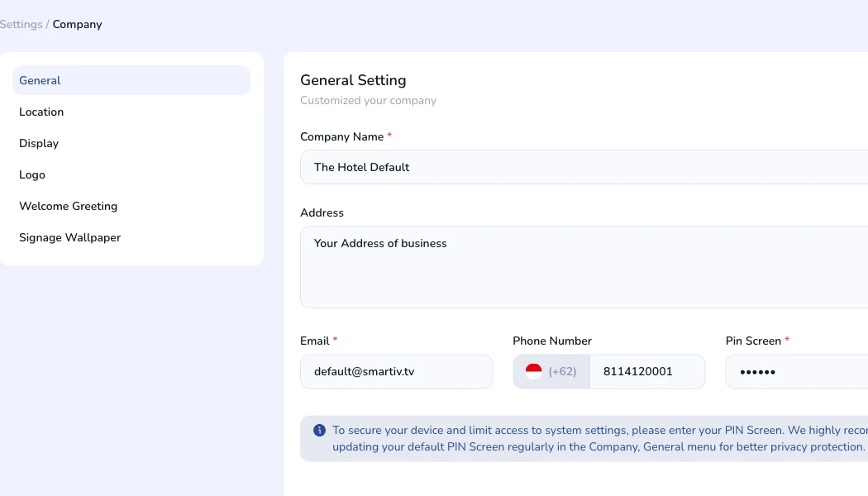Select the General settings menu item
The width and height of the screenshot is (868, 496).
[131, 80]
